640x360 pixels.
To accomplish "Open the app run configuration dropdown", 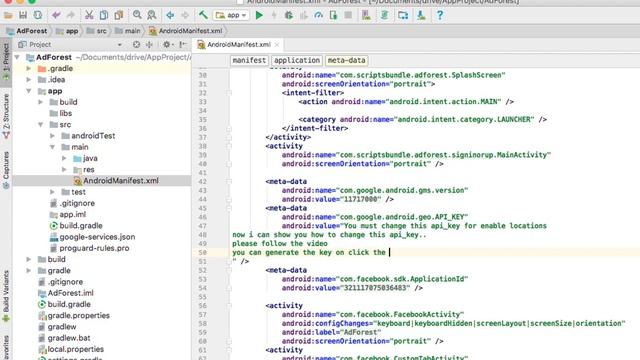I will pyautogui.click(x=231, y=16).
